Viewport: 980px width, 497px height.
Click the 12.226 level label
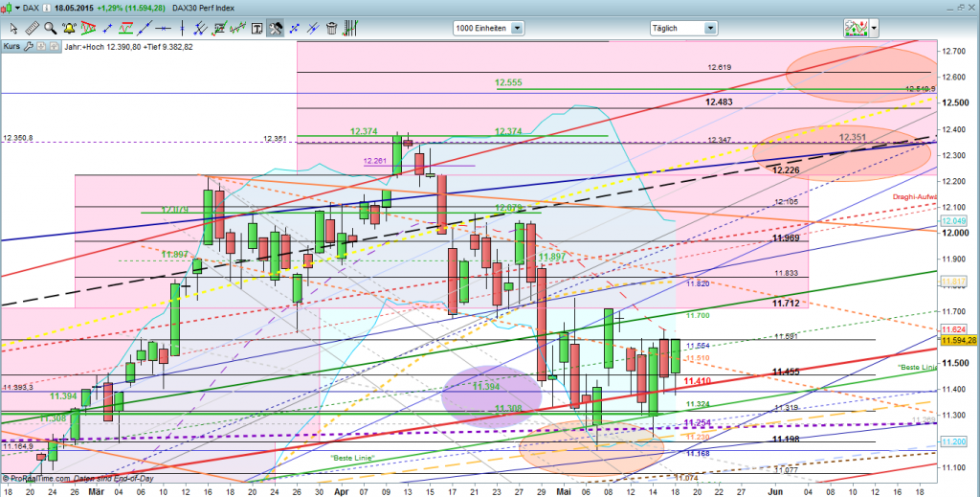coord(787,170)
